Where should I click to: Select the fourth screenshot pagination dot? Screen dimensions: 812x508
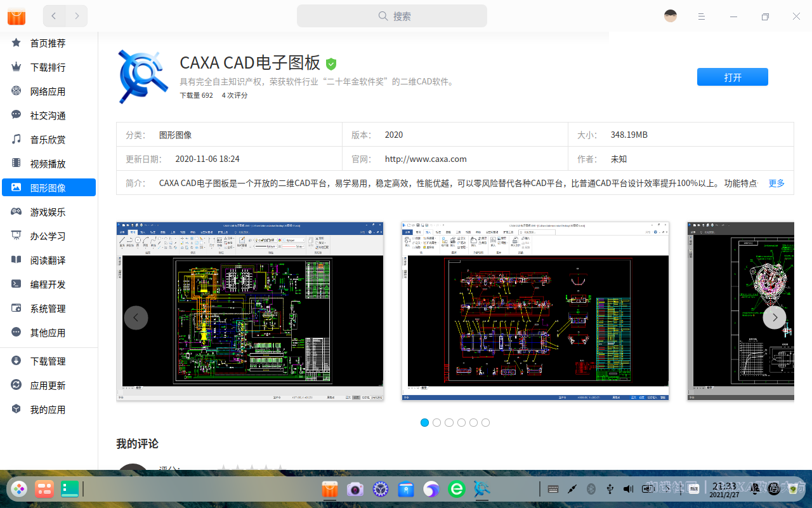pyautogui.click(x=461, y=423)
